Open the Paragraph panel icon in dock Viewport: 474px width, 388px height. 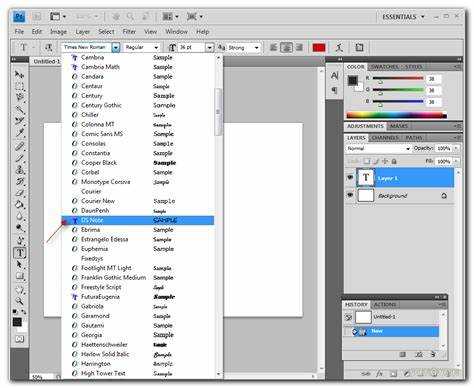[334, 90]
